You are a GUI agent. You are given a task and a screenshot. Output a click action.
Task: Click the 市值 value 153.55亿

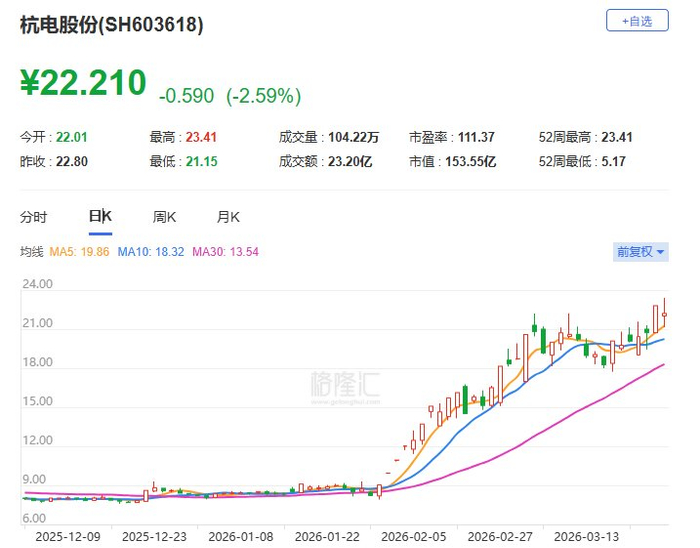tap(471, 161)
